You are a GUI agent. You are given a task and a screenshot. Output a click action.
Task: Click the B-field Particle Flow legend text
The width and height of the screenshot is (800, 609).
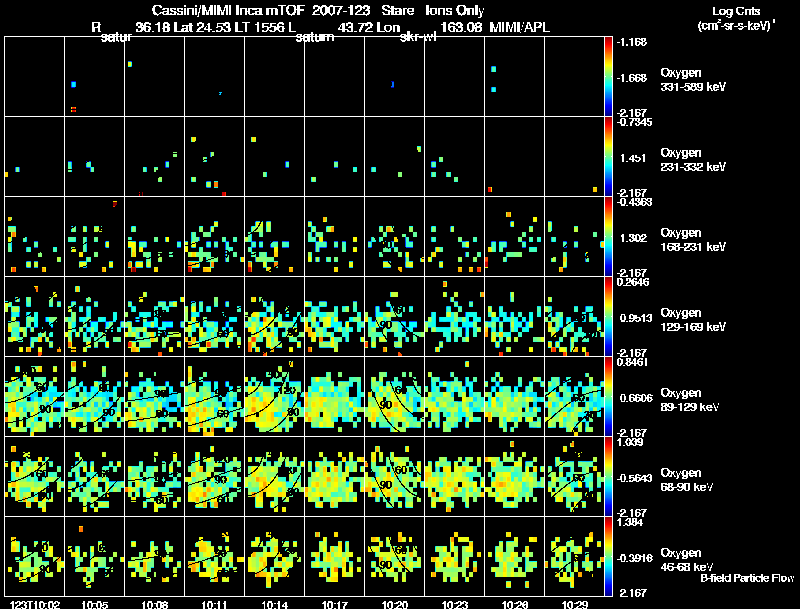click(x=746, y=578)
